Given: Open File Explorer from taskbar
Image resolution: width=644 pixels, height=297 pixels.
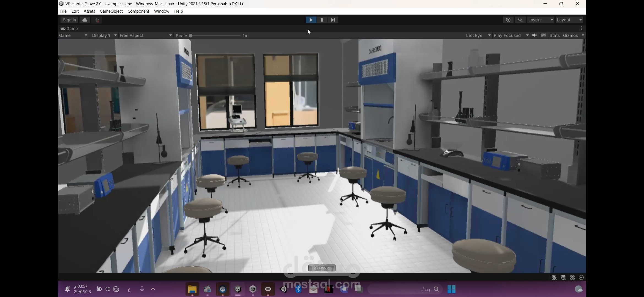Looking at the screenshot, I should click(192, 289).
